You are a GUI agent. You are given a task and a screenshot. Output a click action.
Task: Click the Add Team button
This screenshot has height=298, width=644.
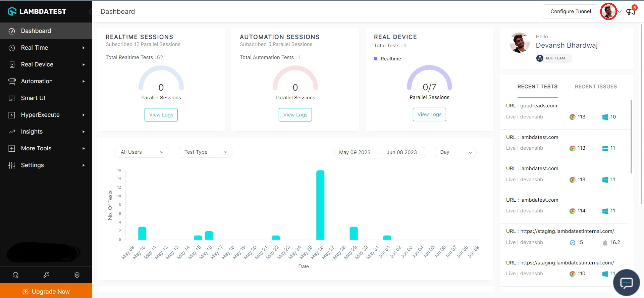tap(554, 58)
